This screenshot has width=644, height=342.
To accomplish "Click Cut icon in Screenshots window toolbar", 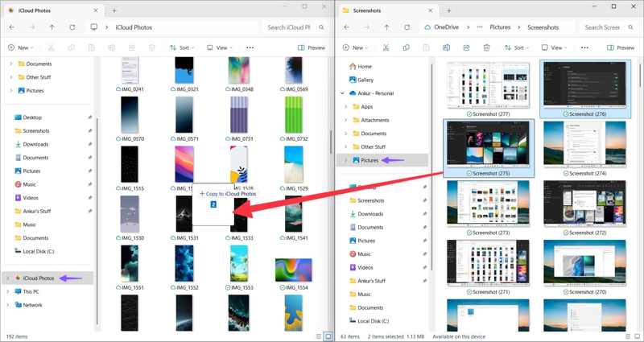I will pyautogui.click(x=386, y=47).
